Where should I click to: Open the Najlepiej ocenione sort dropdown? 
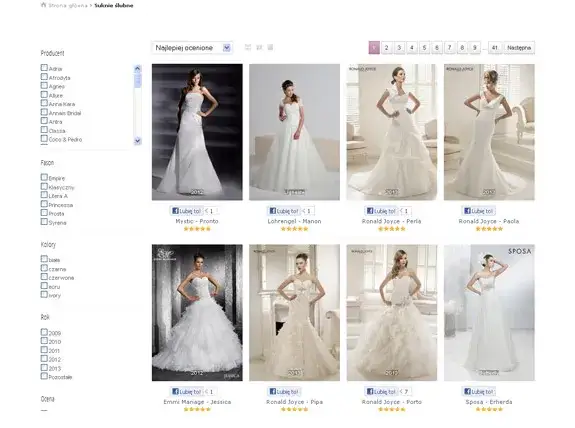tap(192, 48)
